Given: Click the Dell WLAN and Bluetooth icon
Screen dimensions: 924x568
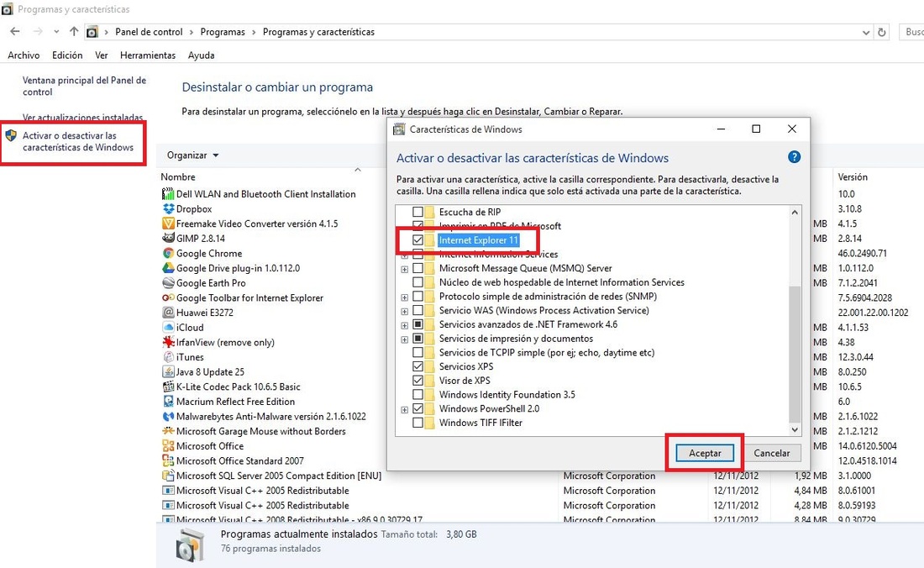Looking at the screenshot, I should pos(168,194).
